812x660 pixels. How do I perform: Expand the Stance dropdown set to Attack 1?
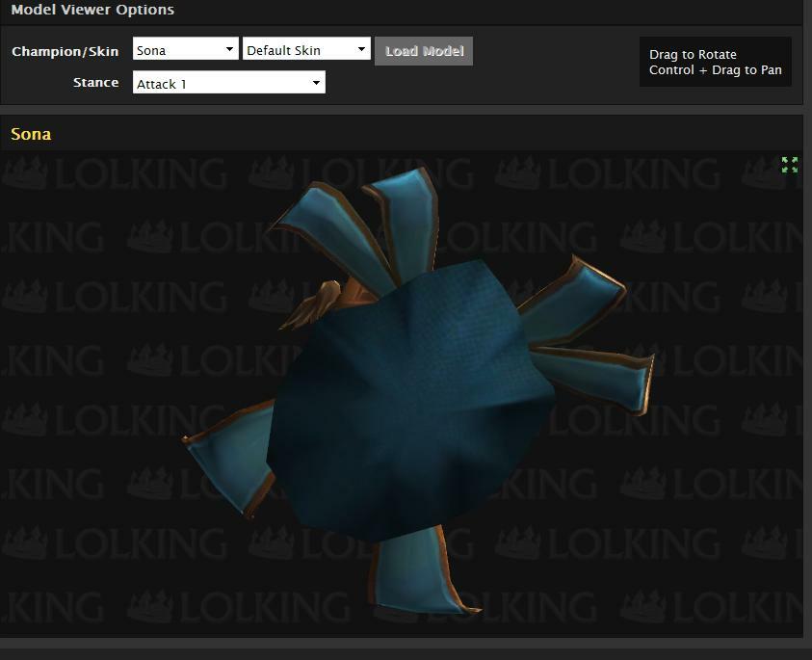229,84
